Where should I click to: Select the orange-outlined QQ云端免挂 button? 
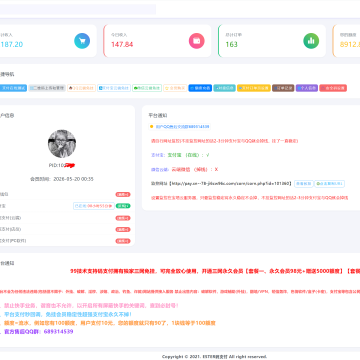tap(81, 88)
